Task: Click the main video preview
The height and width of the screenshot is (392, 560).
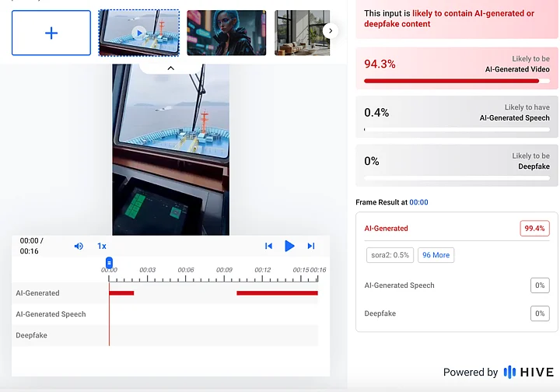Action: (171, 149)
